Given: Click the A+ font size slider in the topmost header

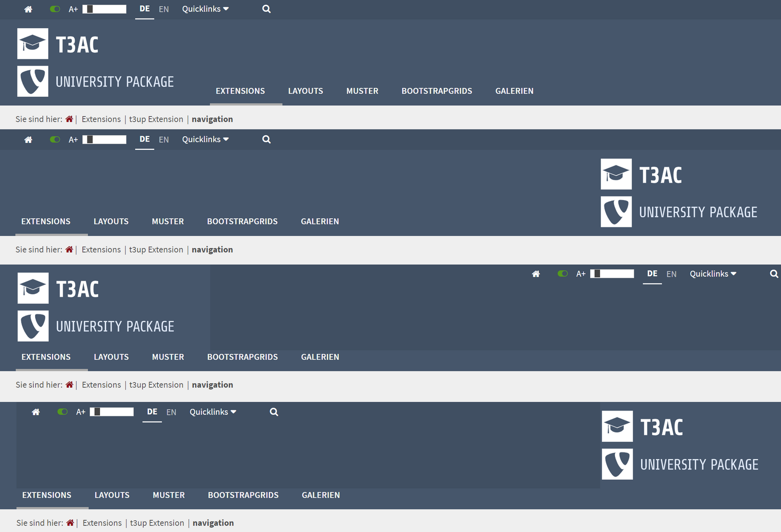Looking at the screenshot, I should 104,9.
